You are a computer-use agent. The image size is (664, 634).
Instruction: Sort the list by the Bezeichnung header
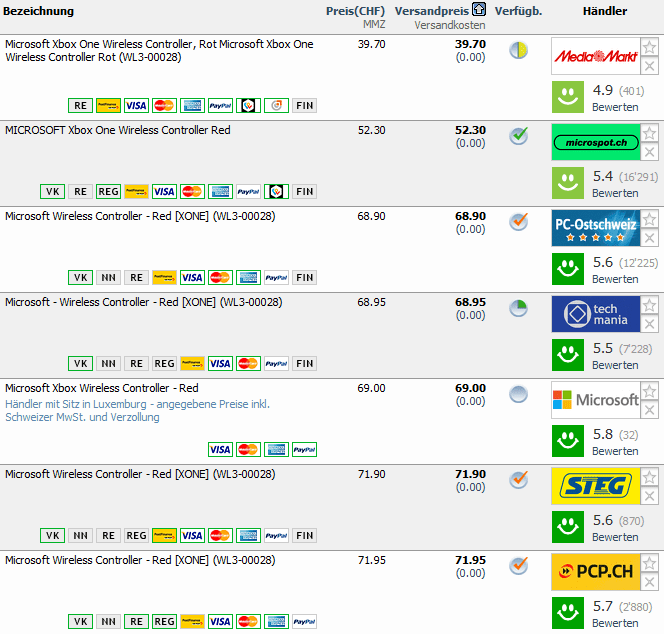(39, 11)
